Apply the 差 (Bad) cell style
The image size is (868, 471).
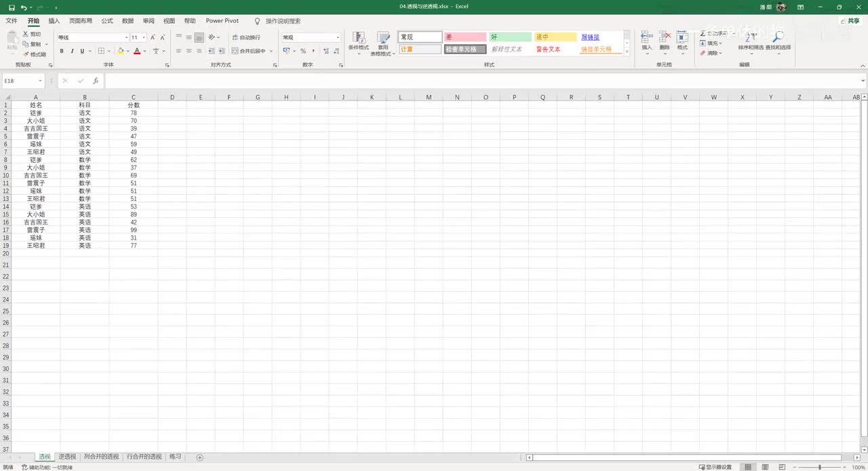point(465,37)
